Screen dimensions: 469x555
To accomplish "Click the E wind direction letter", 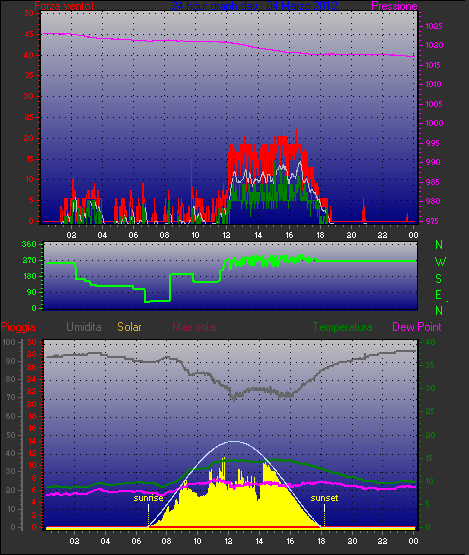I will pyautogui.click(x=438, y=295).
